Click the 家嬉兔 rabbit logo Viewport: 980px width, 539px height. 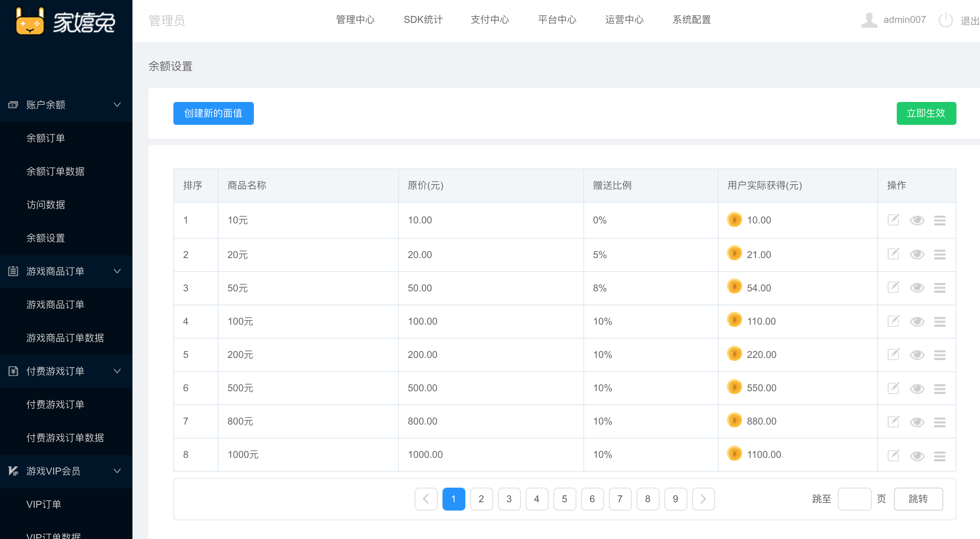[30, 22]
